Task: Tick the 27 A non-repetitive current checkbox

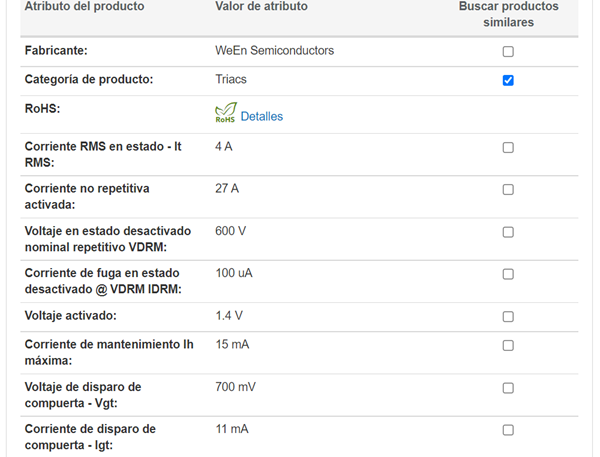Action: tap(508, 190)
